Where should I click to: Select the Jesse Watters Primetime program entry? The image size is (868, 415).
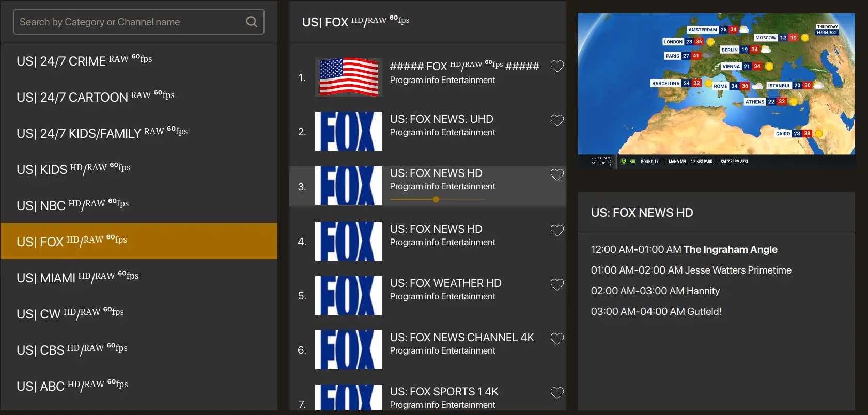tap(691, 270)
